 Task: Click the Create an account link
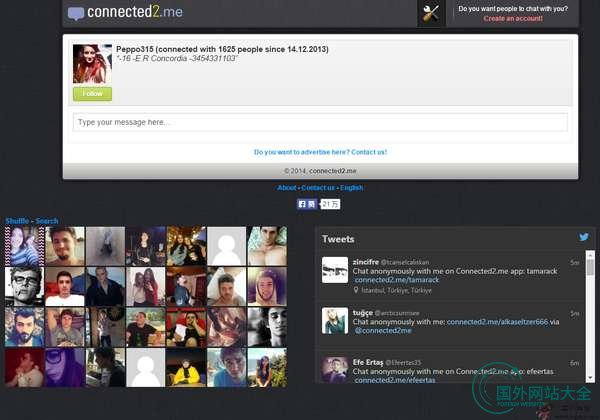[512, 18]
